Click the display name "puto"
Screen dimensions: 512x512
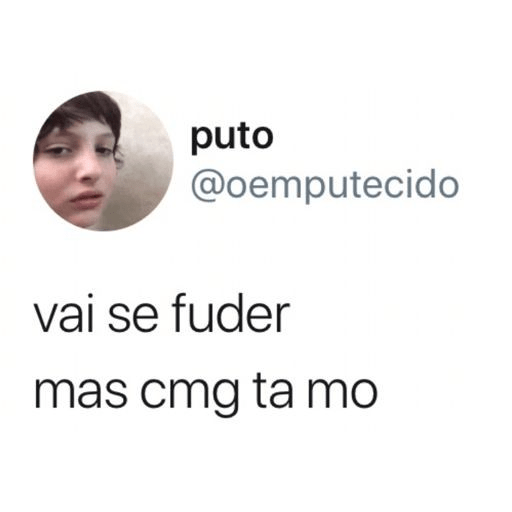[x=232, y=137]
